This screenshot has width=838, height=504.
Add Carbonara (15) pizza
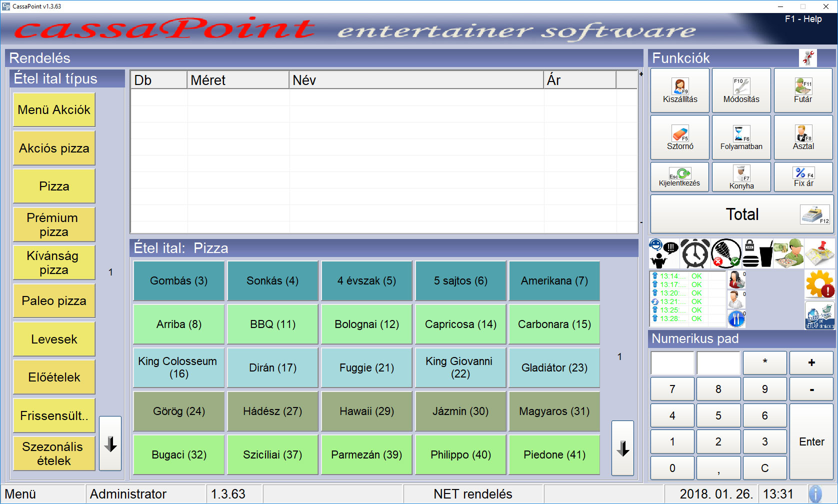coord(554,324)
